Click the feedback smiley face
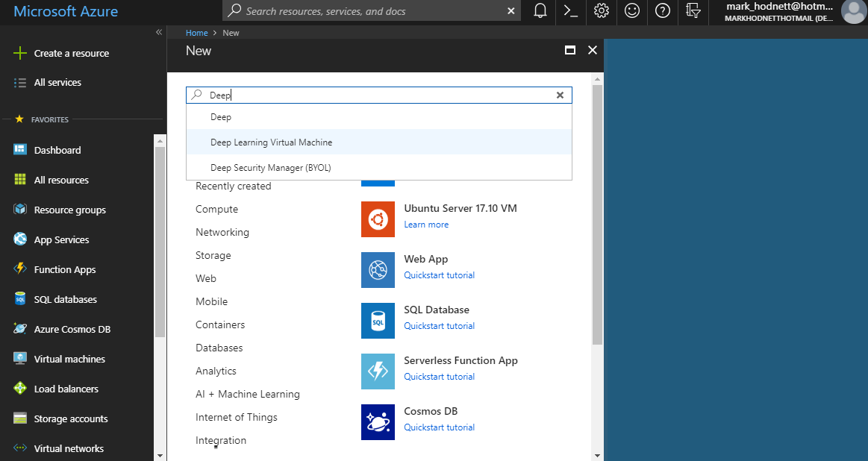Image resolution: width=868 pixels, height=461 pixels. point(631,11)
